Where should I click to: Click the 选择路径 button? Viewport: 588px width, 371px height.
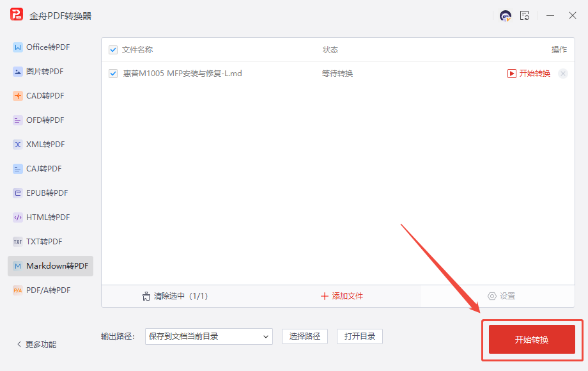pyautogui.click(x=305, y=336)
